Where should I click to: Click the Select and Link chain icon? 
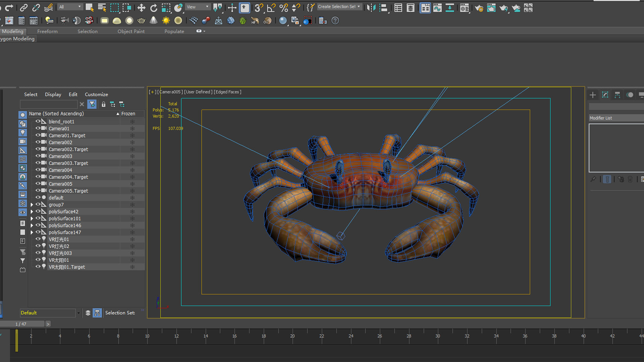23,7
